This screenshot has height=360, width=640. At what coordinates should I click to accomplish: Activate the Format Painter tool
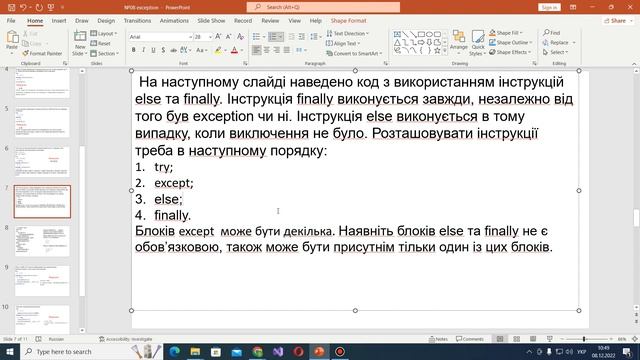click(42, 53)
